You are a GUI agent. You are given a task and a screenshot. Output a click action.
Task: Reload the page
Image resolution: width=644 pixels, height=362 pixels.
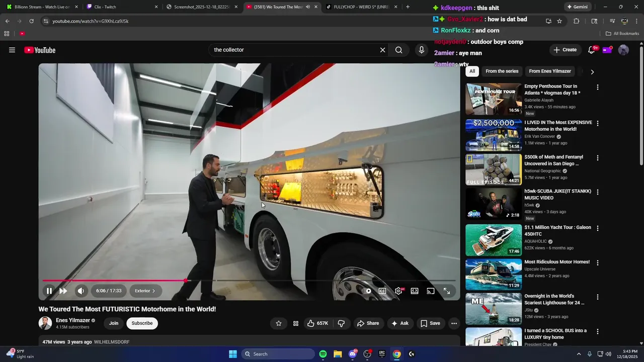pos(31,21)
